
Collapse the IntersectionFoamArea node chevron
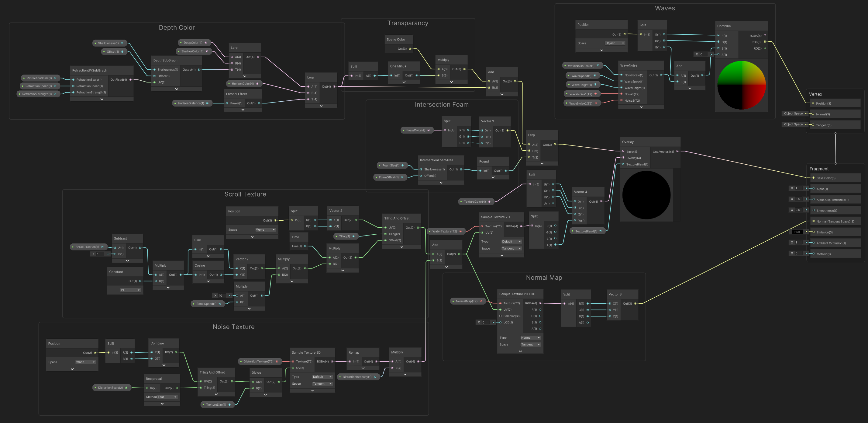(x=441, y=183)
